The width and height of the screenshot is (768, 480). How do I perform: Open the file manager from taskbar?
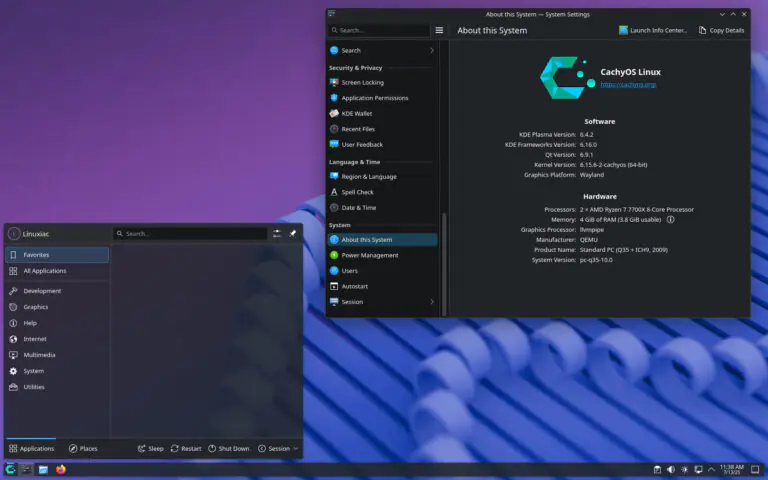click(x=44, y=469)
